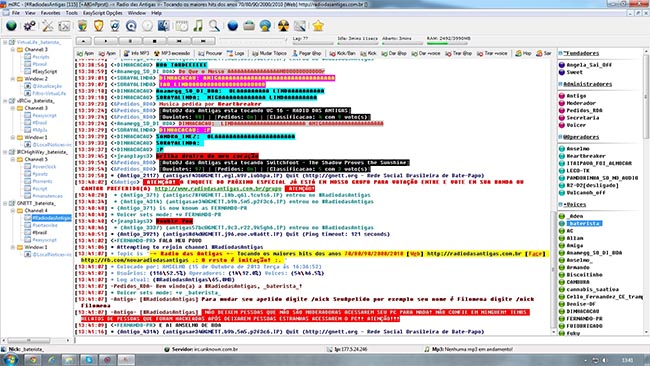The image size is (650, 366).
Task: Collapse the GNETT _baterista_ server node
Action: pos(5,204)
